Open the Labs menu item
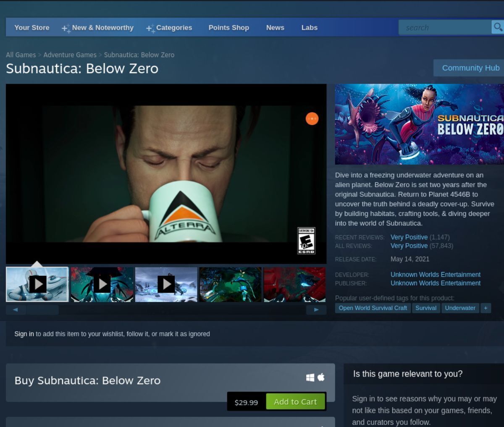 [310, 28]
